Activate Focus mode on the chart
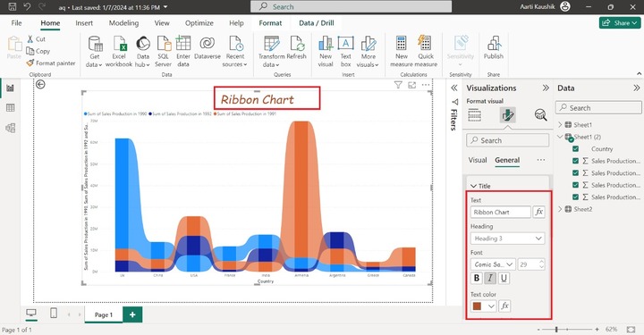This screenshot has width=644, height=335. pyautogui.click(x=412, y=85)
